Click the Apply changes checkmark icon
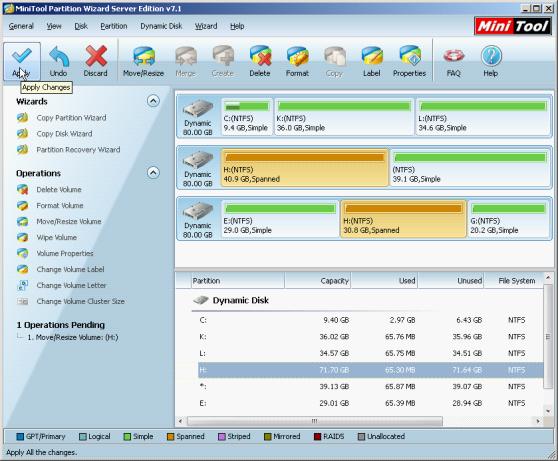 pyautogui.click(x=22, y=56)
